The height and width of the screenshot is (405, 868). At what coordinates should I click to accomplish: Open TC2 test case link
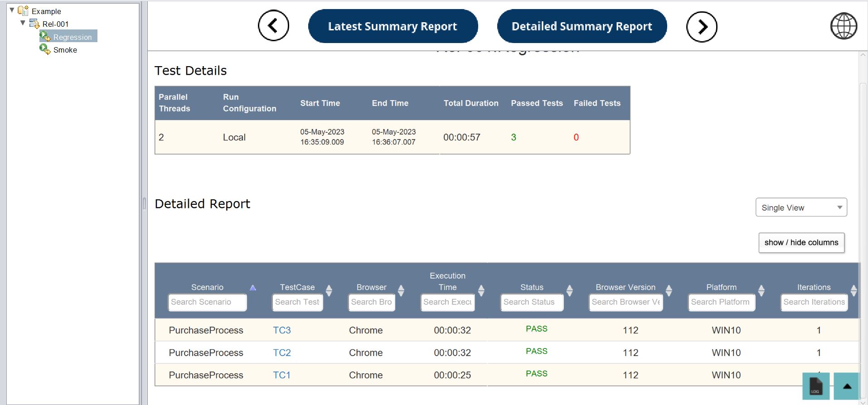click(x=281, y=352)
